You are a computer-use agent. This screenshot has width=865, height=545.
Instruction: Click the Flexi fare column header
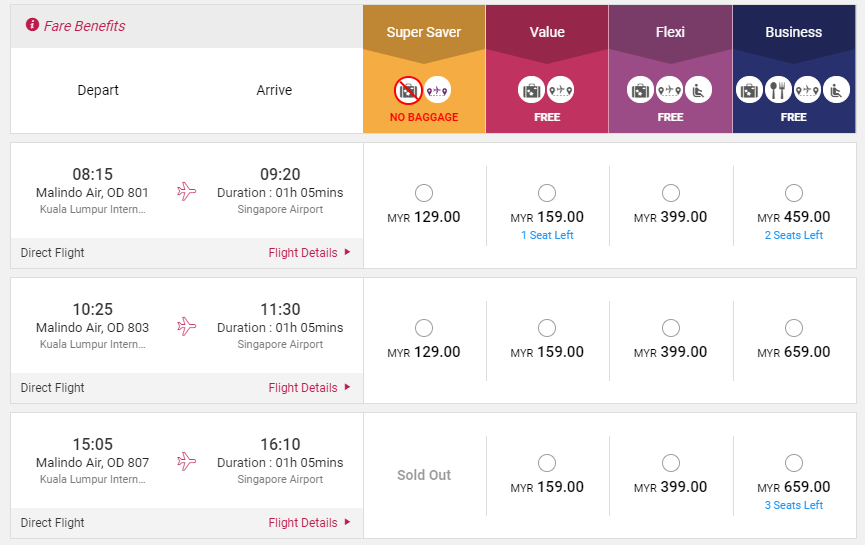tap(670, 32)
